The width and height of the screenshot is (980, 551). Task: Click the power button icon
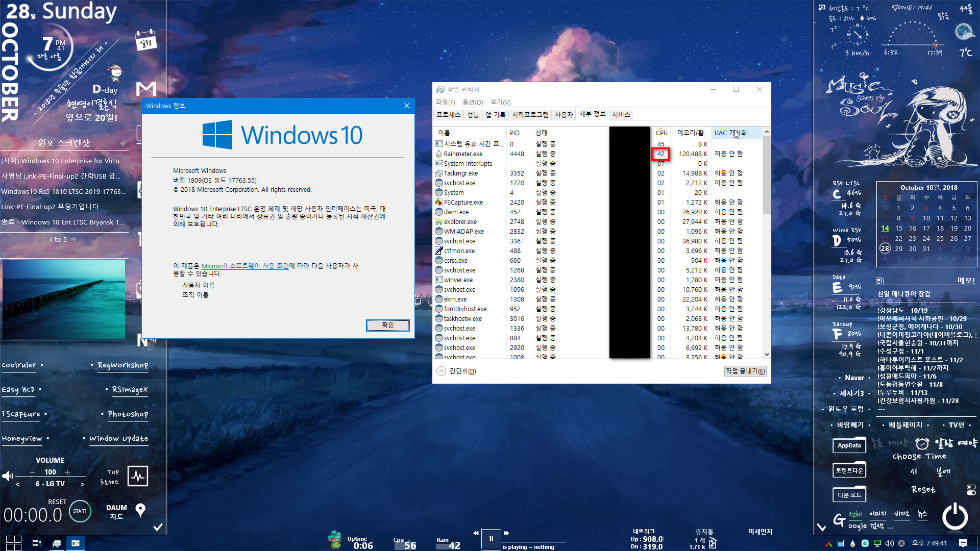click(x=954, y=516)
